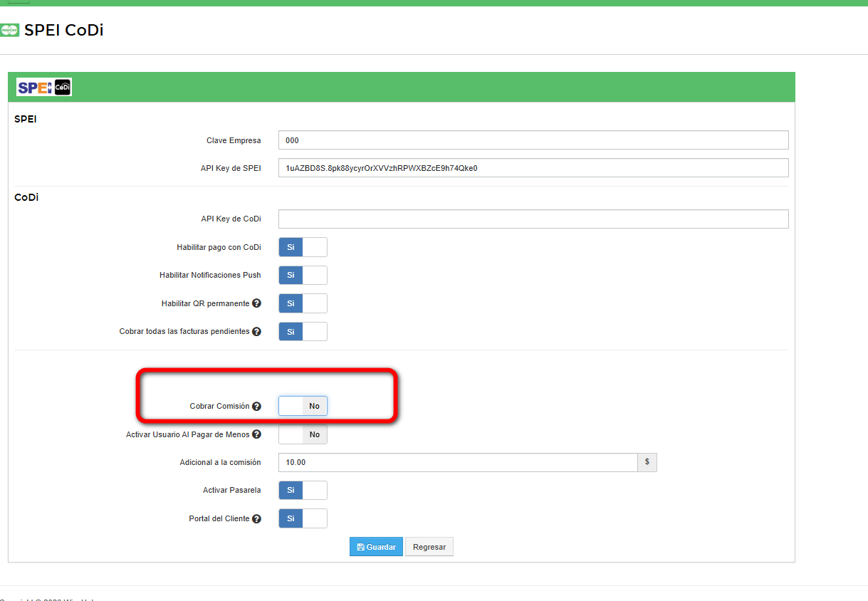
Task: Click help icon next to Cobrar Comisión
Action: (x=256, y=407)
